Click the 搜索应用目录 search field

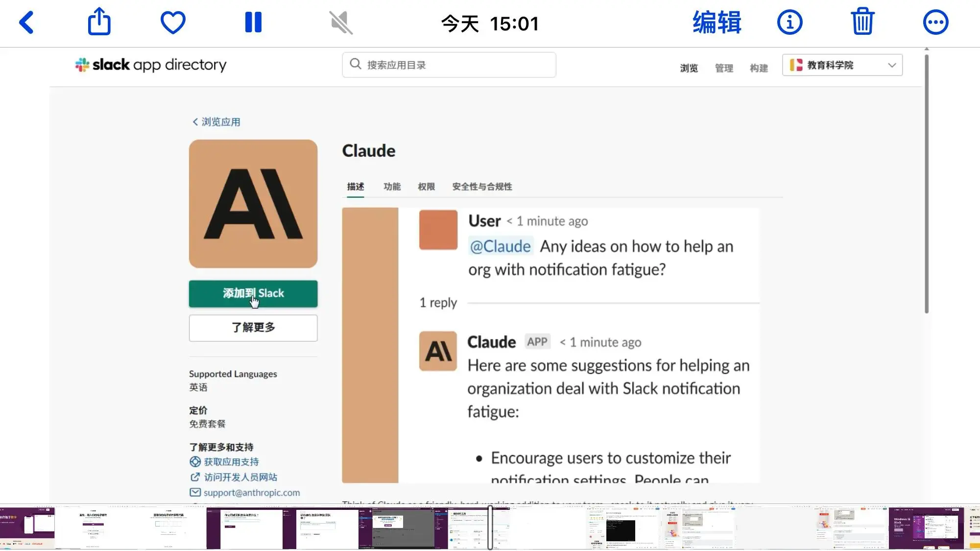(x=449, y=65)
